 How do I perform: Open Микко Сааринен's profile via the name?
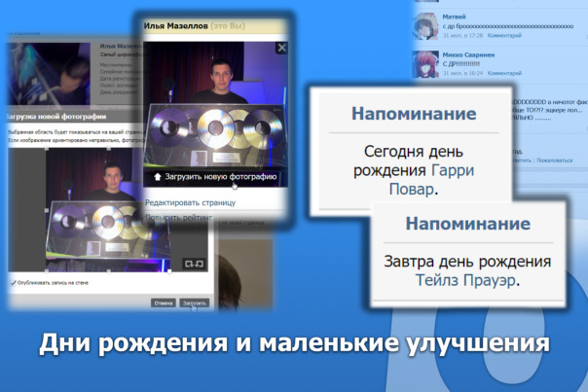468,54
